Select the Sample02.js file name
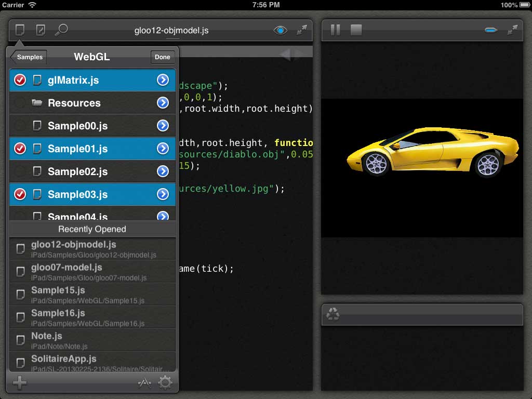This screenshot has height=399, width=532. (78, 171)
